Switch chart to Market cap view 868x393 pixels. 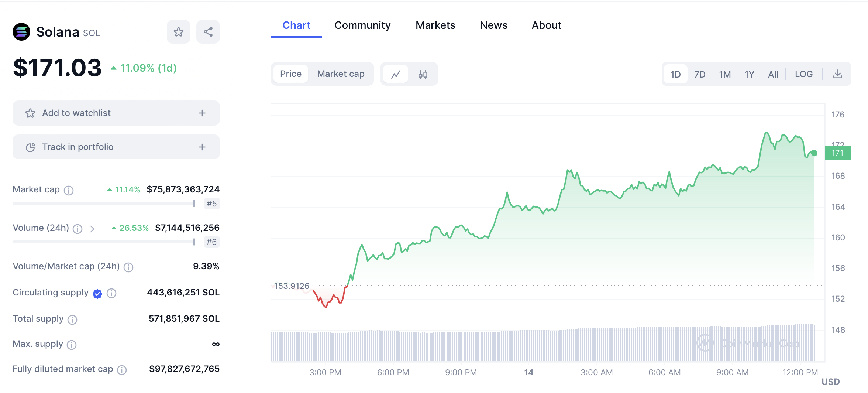pyautogui.click(x=341, y=74)
